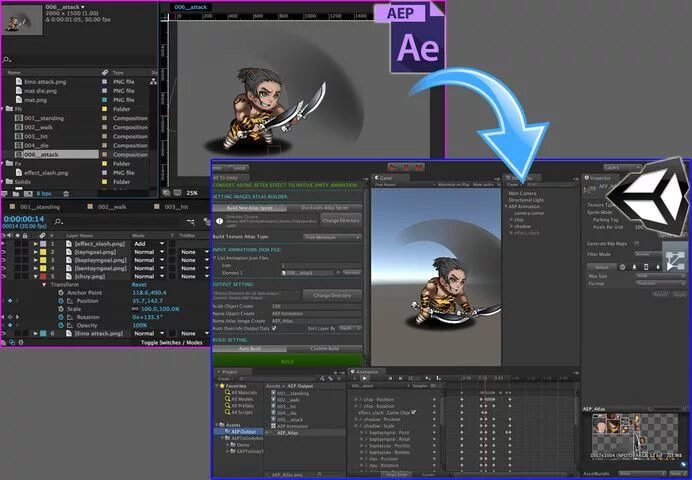Click the red label swatch of chuy.png layer
The width and height of the screenshot is (692, 480).
[x=43, y=276]
